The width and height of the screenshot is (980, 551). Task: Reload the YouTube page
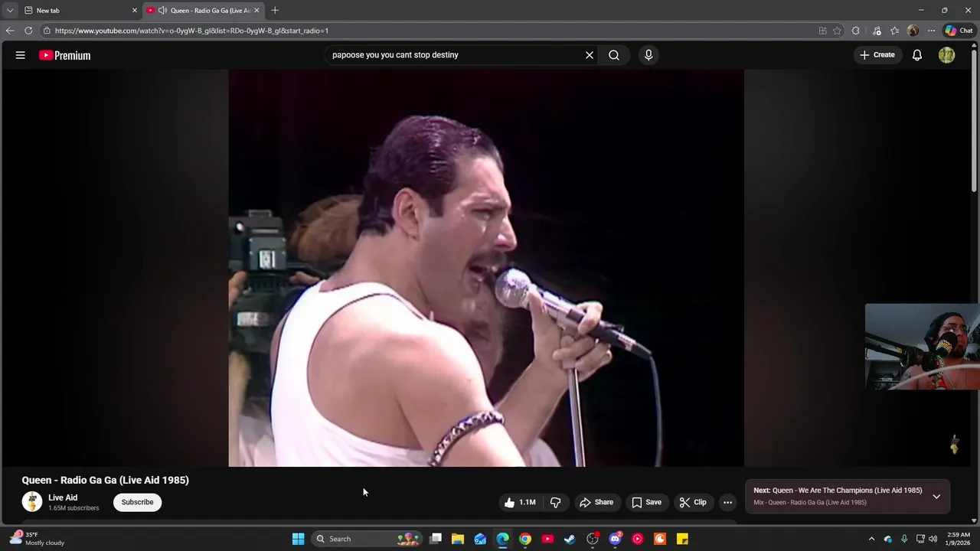(x=28, y=31)
